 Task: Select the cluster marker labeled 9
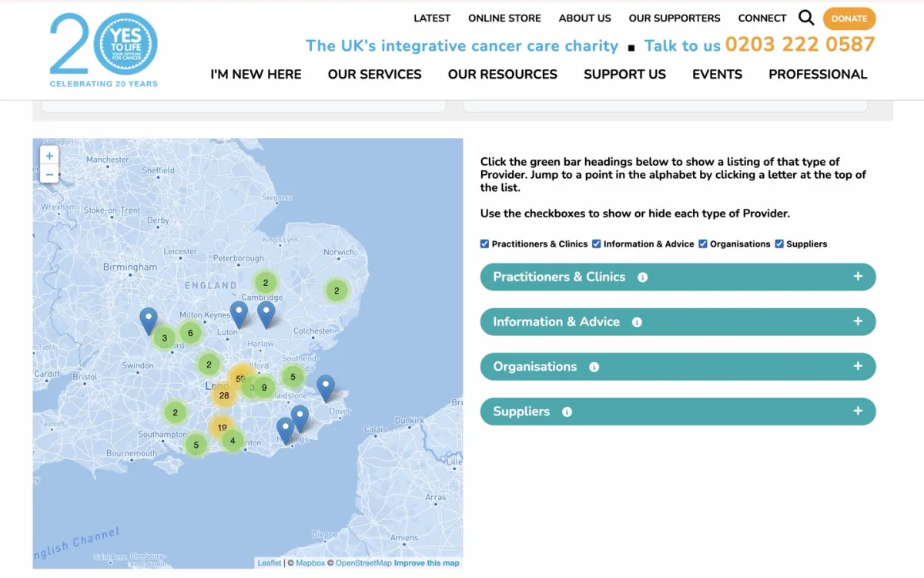point(264,388)
